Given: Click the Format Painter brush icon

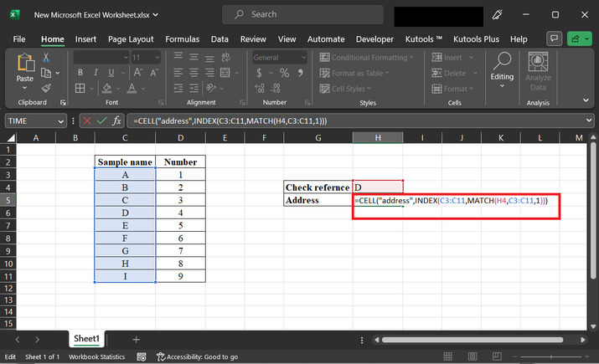Looking at the screenshot, I should click(x=46, y=88).
